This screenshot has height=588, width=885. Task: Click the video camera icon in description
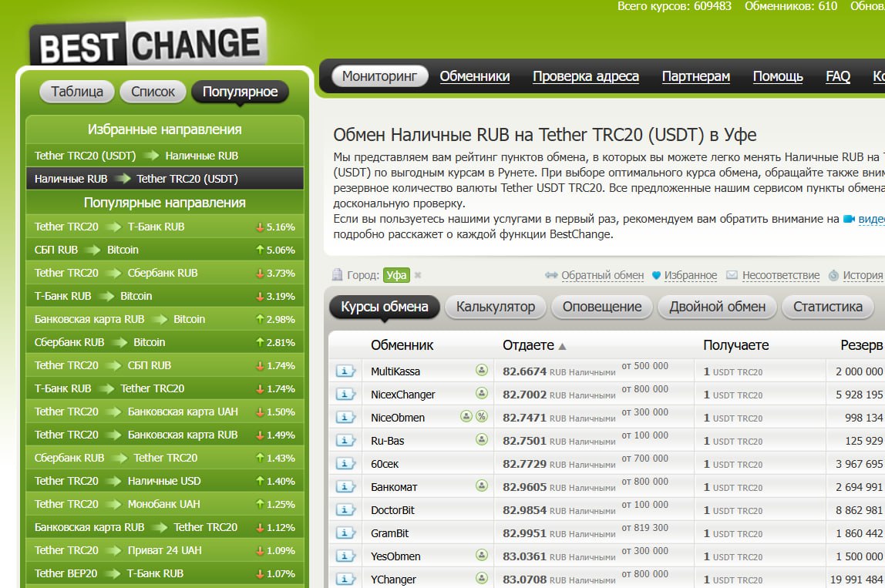(x=849, y=219)
